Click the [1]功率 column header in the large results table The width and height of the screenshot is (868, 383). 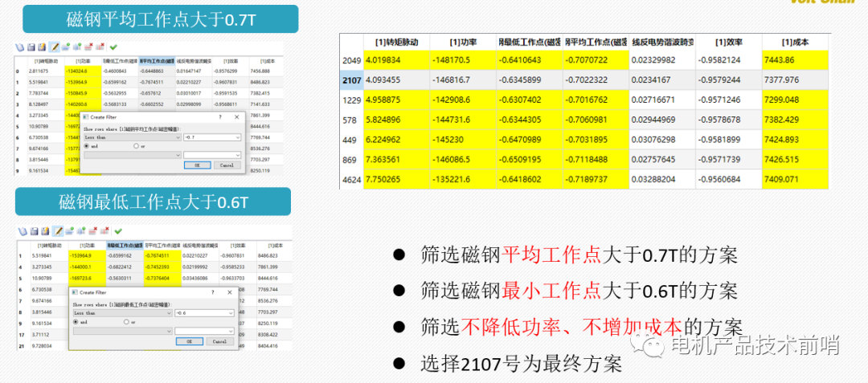tap(463, 42)
